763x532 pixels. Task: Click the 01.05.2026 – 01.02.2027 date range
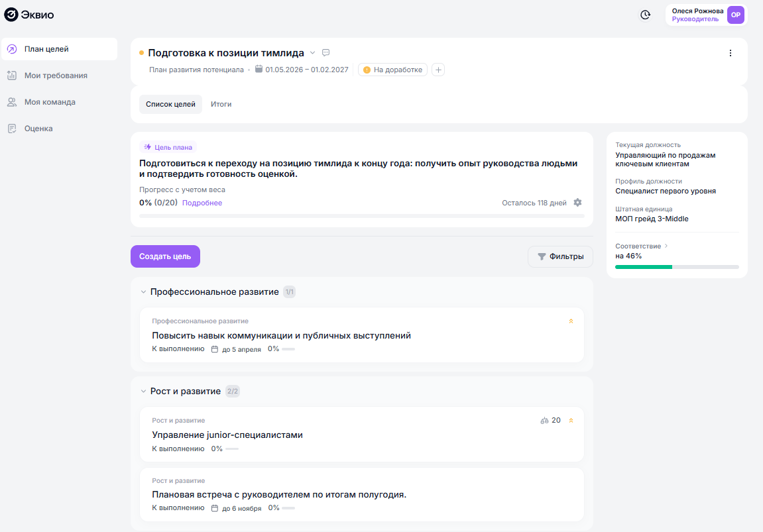(306, 70)
